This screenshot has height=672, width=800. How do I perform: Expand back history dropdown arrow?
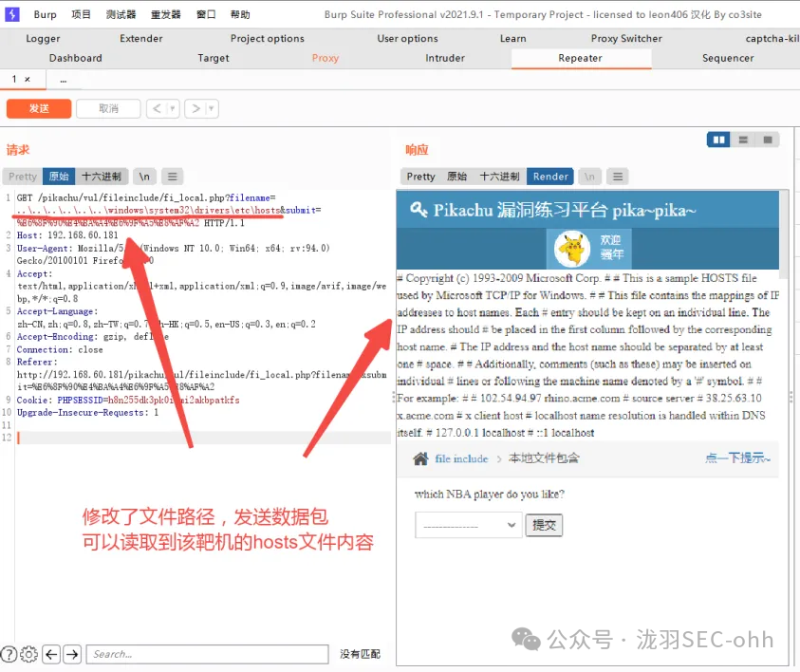pos(173,109)
